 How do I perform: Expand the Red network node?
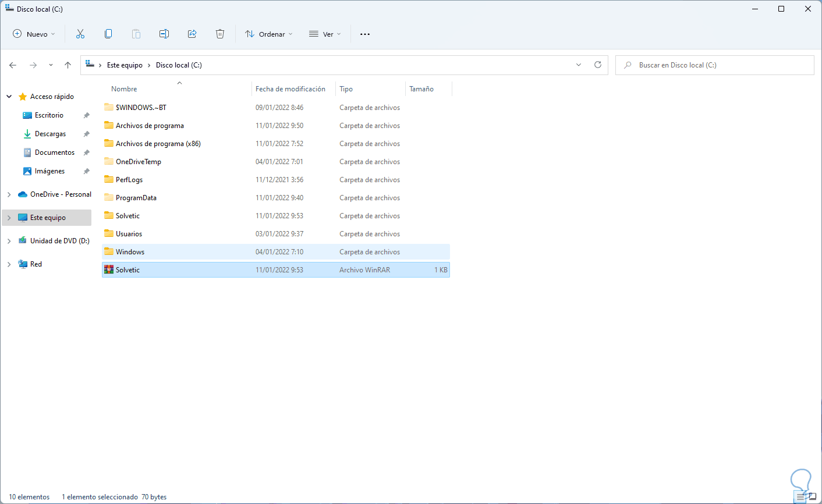[9, 264]
